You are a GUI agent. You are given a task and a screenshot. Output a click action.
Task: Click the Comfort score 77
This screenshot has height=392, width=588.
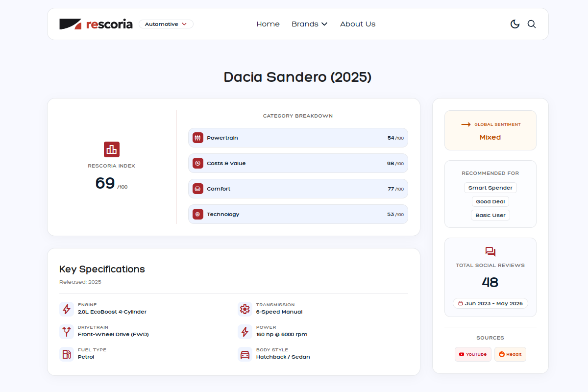[391, 189]
